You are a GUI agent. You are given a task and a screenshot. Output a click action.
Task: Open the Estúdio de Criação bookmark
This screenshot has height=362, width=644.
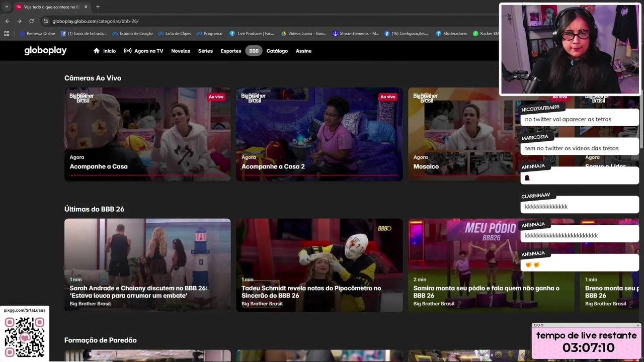[x=133, y=34]
